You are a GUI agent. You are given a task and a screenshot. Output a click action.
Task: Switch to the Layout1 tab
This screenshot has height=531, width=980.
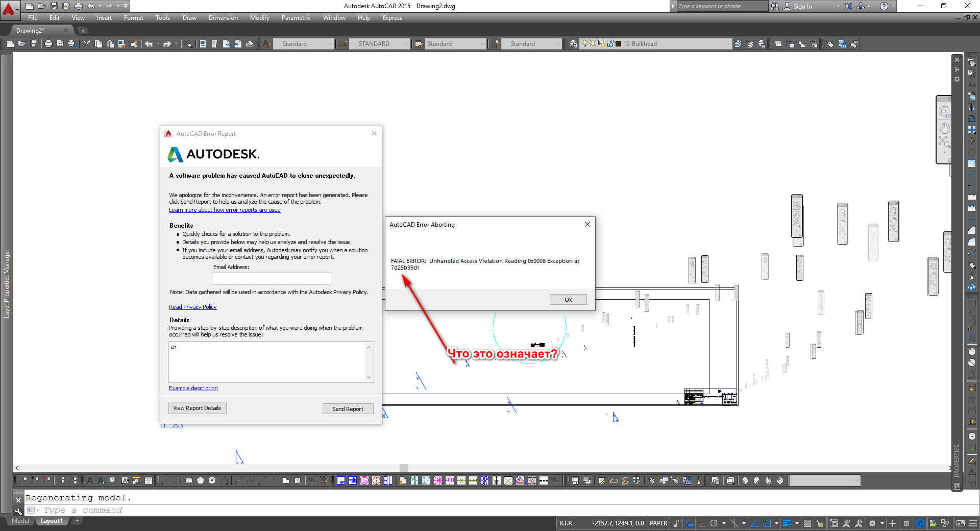tap(52, 521)
